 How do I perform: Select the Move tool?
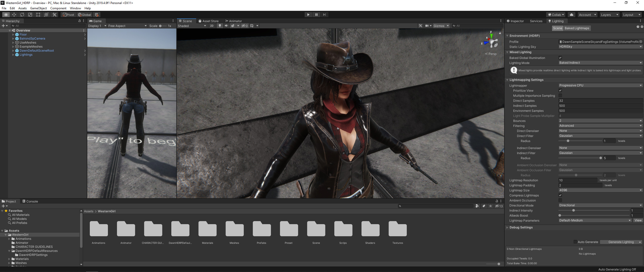click(x=14, y=15)
